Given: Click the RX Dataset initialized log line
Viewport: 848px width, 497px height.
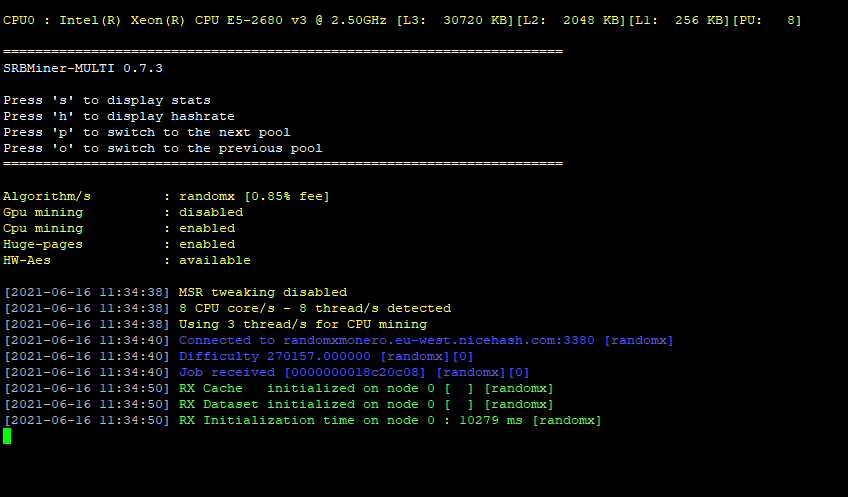Looking at the screenshot, I should 279,404.
